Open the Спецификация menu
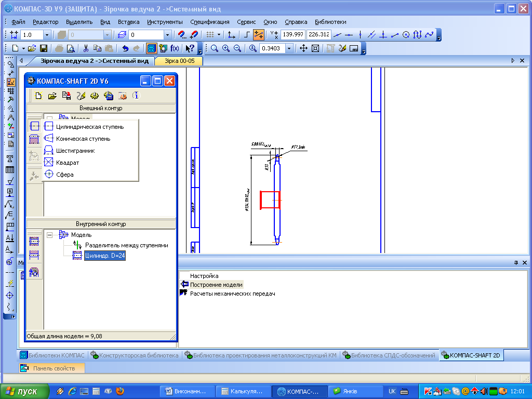This screenshot has height=399, width=532. [210, 22]
